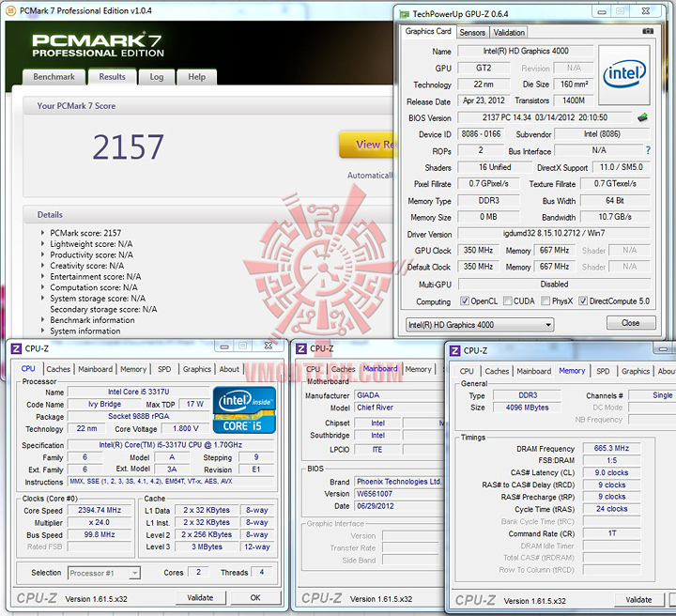Click the Threads value 4 field
The width and height of the screenshot is (676, 616).
pos(261,572)
